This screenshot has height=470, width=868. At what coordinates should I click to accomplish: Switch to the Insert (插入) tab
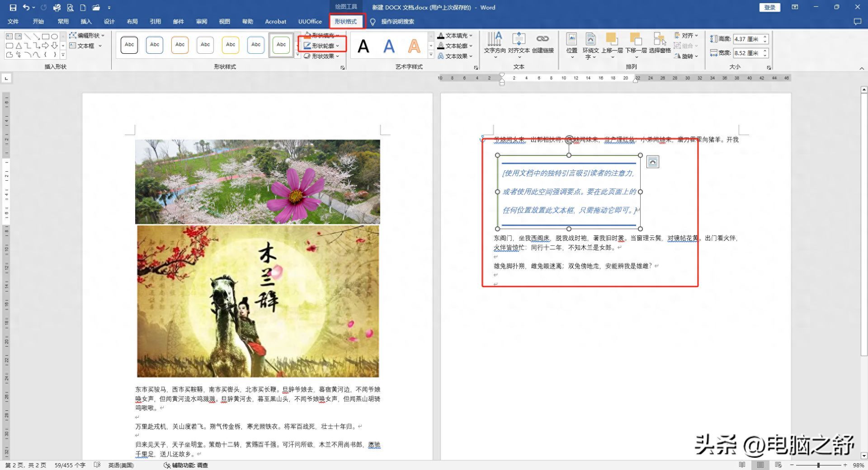(86, 22)
